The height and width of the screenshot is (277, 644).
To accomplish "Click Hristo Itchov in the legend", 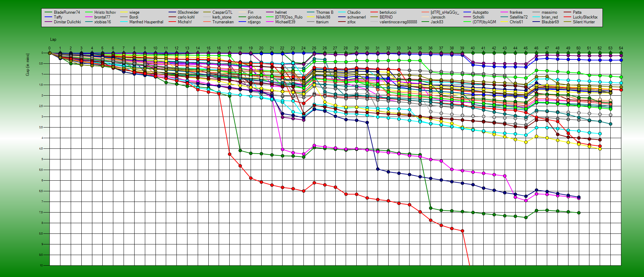I will [105, 12].
